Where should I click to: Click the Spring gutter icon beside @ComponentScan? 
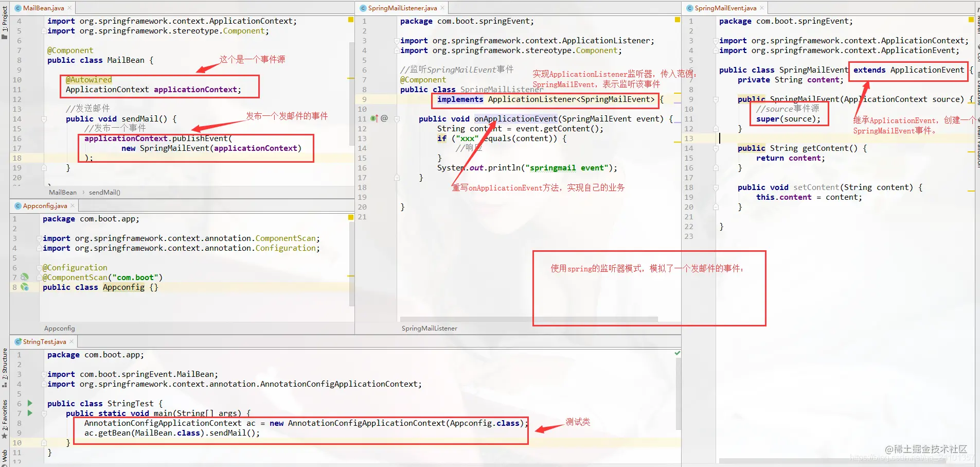click(24, 277)
